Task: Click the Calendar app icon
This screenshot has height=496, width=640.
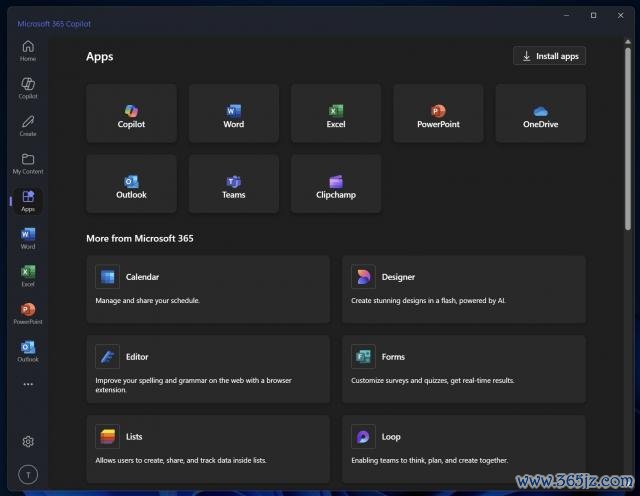Action: click(107, 277)
